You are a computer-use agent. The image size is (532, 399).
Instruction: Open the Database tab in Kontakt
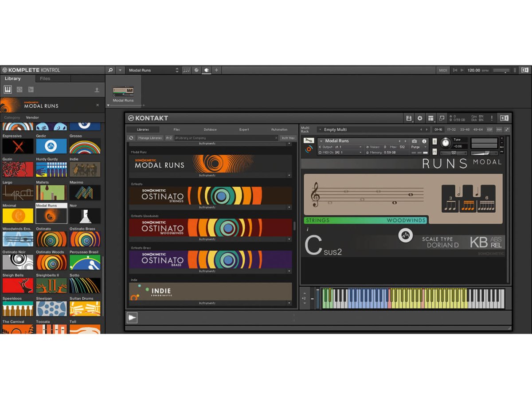click(210, 129)
